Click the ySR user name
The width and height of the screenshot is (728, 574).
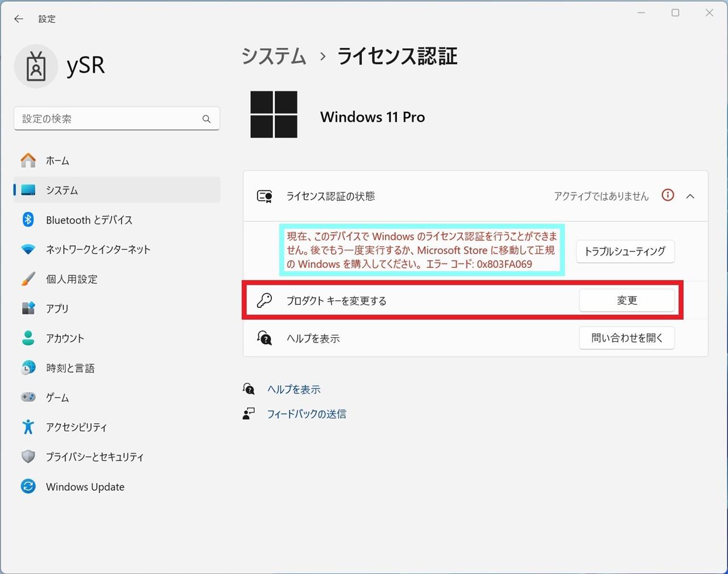tap(86, 65)
